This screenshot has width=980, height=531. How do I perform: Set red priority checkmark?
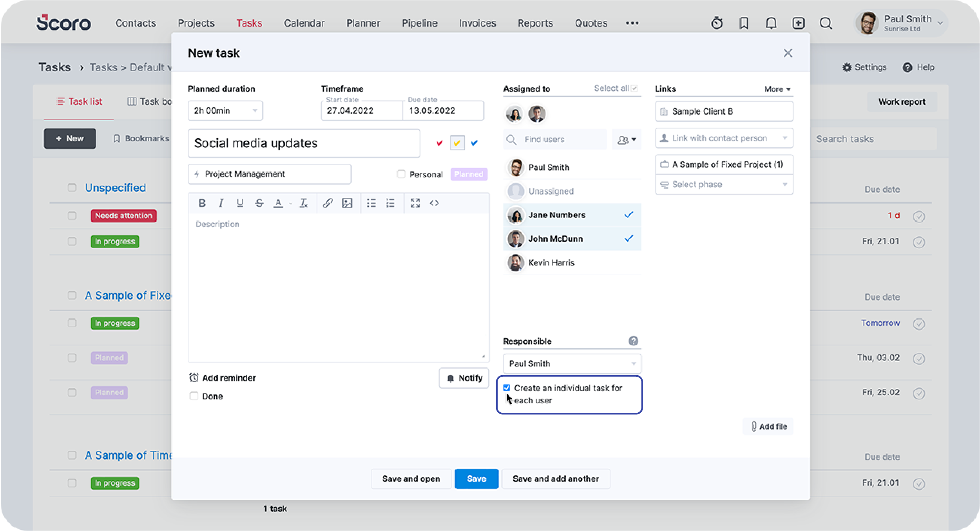439,143
